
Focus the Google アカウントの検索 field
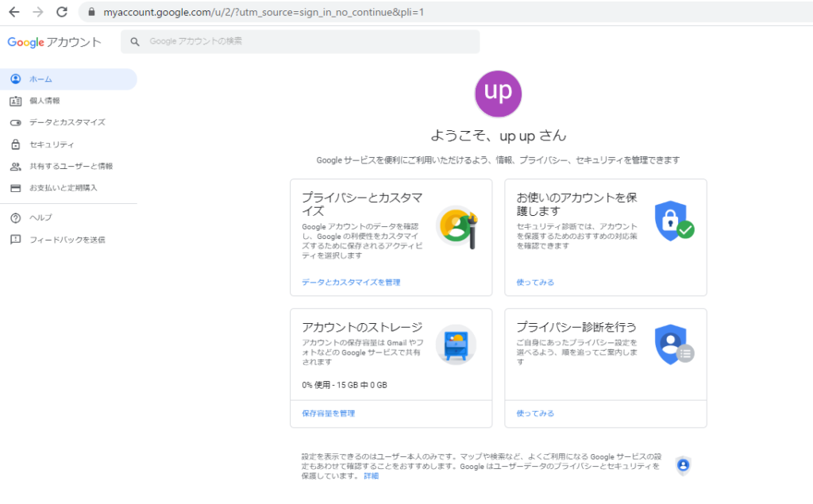pos(299,41)
